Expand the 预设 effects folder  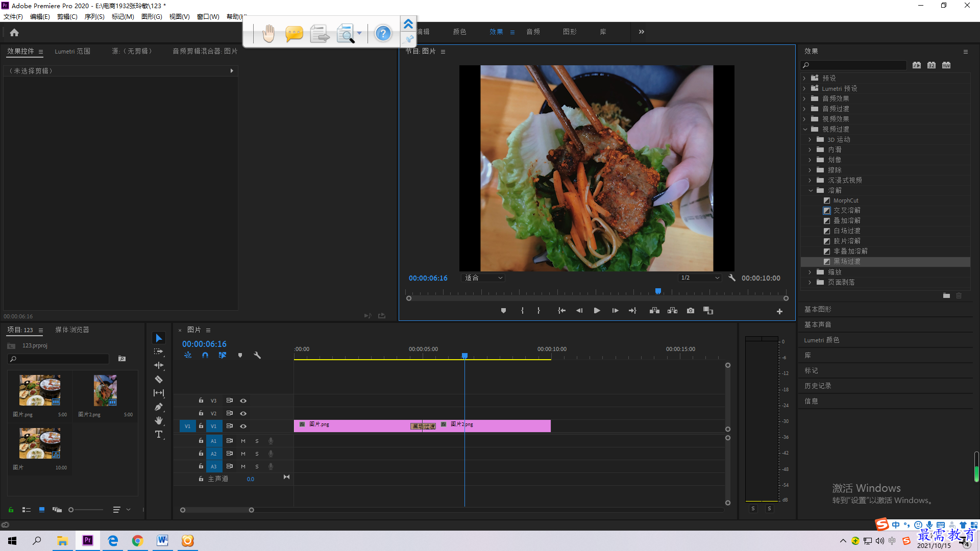(x=804, y=78)
